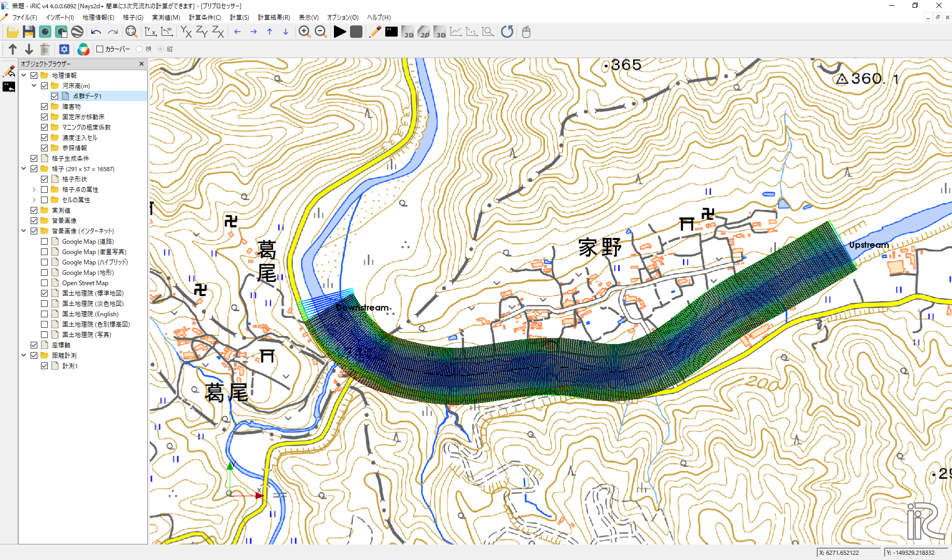Open the 計算条件(C) menu
Viewport: 952px width, 560px height.
point(204,18)
